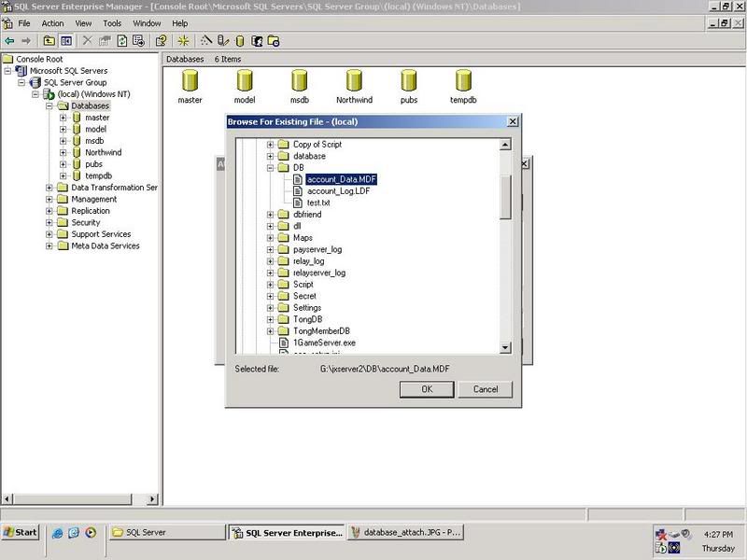Click the New Database cylinder toolbar icon

(x=240, y=41)
